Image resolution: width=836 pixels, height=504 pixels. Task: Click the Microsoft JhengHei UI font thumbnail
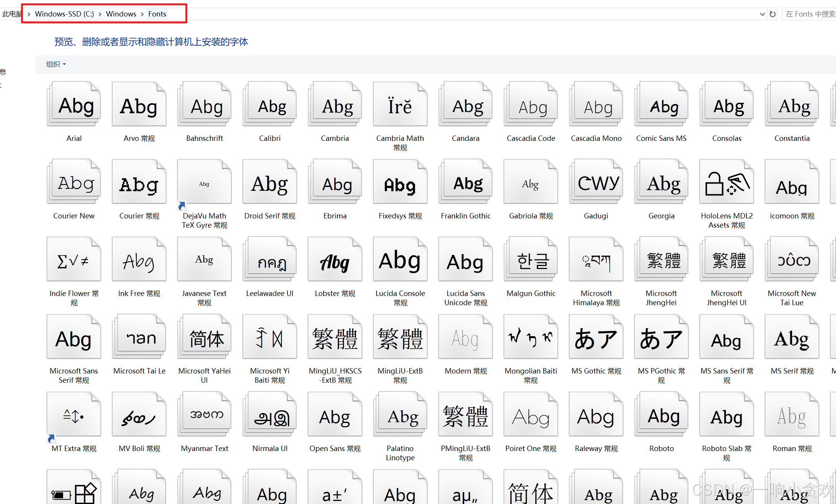click(727, 259)
